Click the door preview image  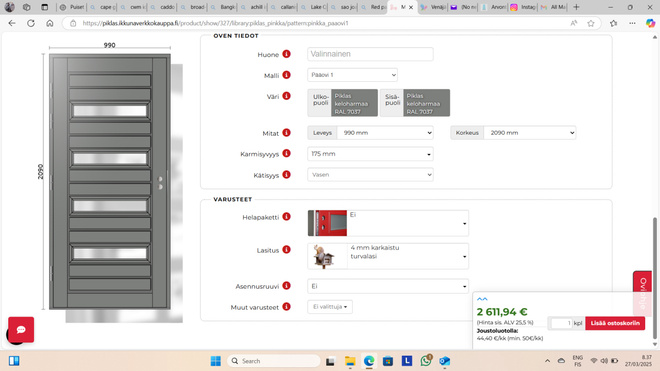point(110,182)
